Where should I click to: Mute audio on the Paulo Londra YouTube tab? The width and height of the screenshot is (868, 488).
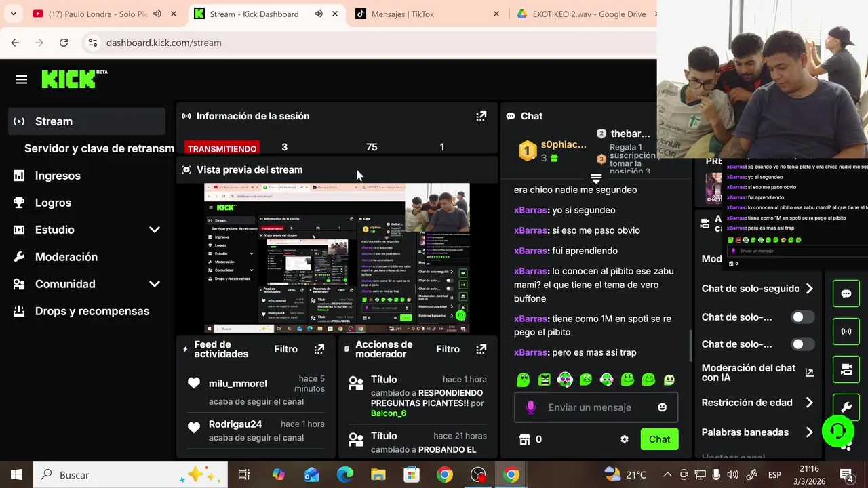click(157, 14)
